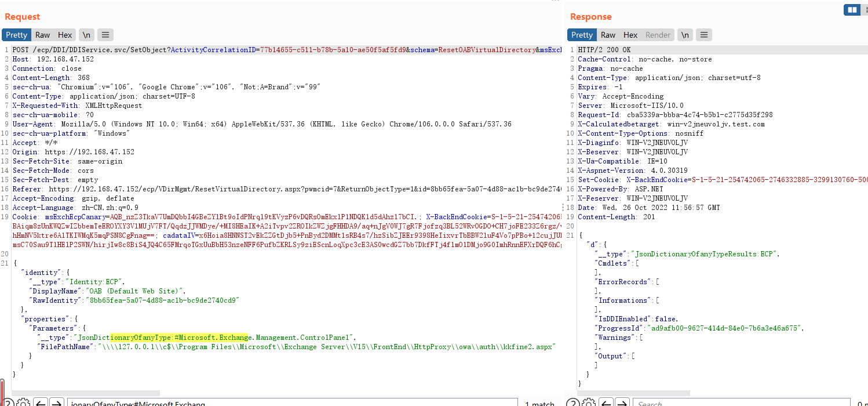
Task: Click the Set-Cookie X-BackEndCookie response line
Action: tap(723, 180)
